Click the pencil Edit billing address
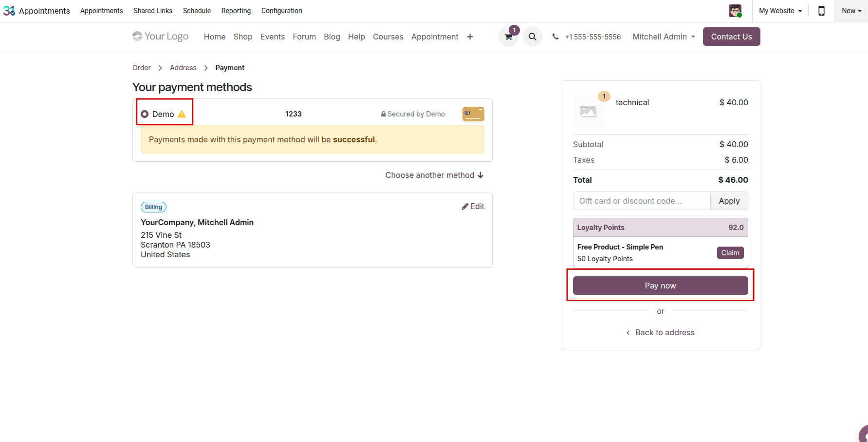The width and height of the screenshot is (868, 442). pyautogui.click(x=473, y=206)
